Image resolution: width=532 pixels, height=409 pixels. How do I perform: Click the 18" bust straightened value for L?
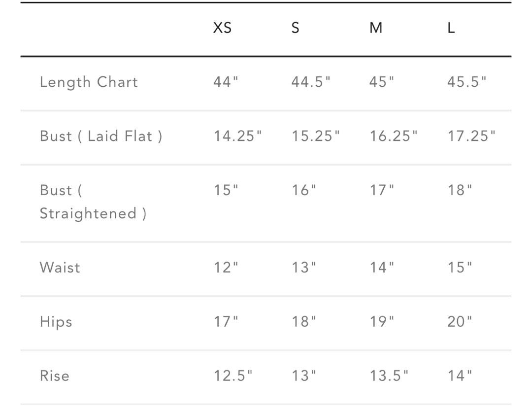460,190
